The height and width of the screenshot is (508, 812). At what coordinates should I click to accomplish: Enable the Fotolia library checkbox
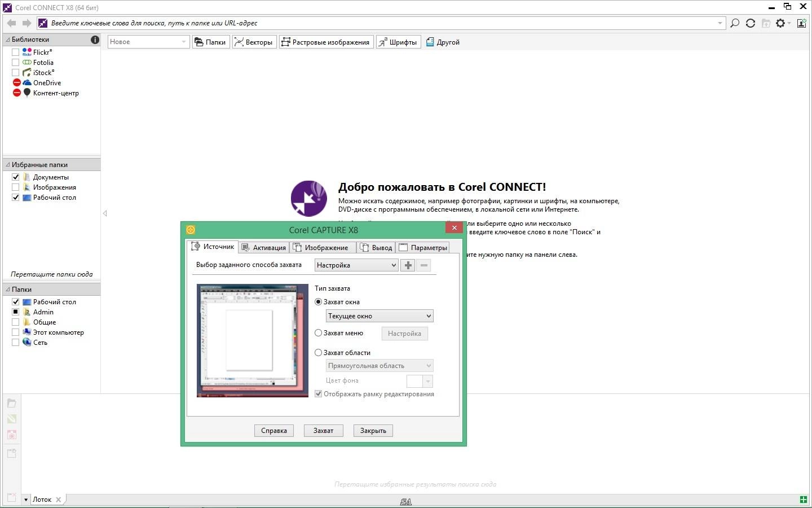16,62
